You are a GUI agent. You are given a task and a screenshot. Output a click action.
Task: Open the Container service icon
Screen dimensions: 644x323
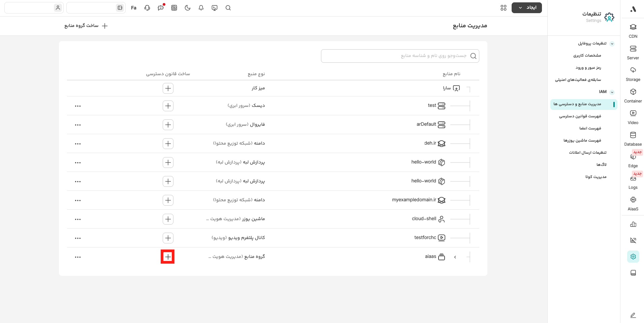633,95
